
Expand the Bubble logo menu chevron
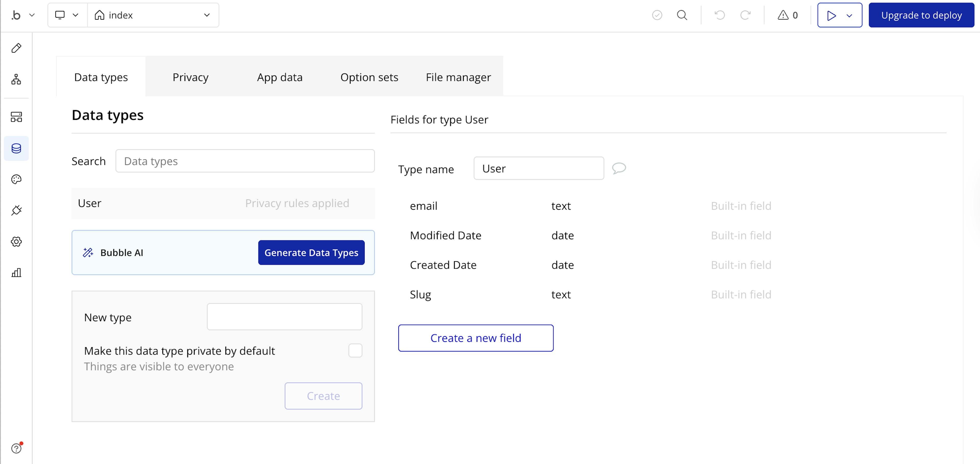coord(32,15)
